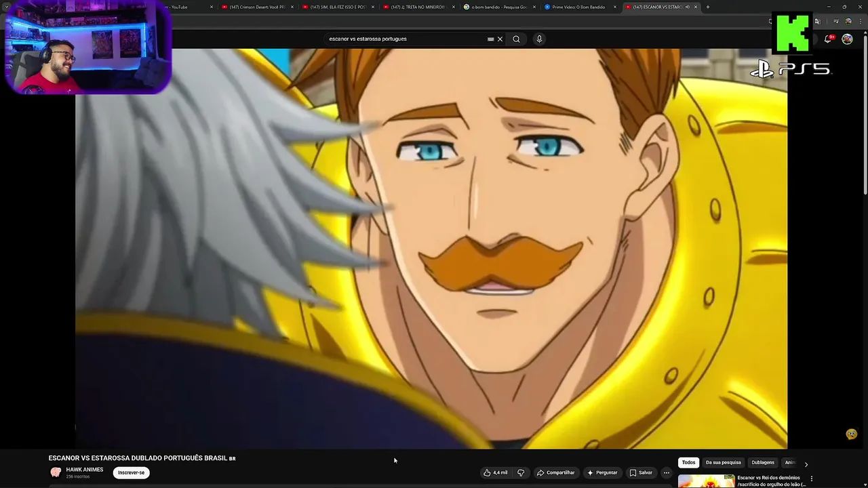Click video title ESCANOR VS ESTAROSSA DUBLADO
Screen dimensions: 868x488
coord(142,458)
